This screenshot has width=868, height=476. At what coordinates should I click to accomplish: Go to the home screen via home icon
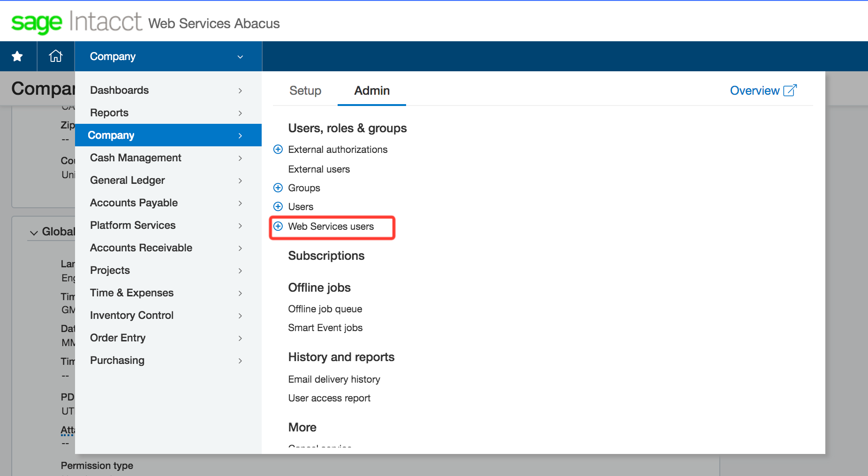click(55, 56)
